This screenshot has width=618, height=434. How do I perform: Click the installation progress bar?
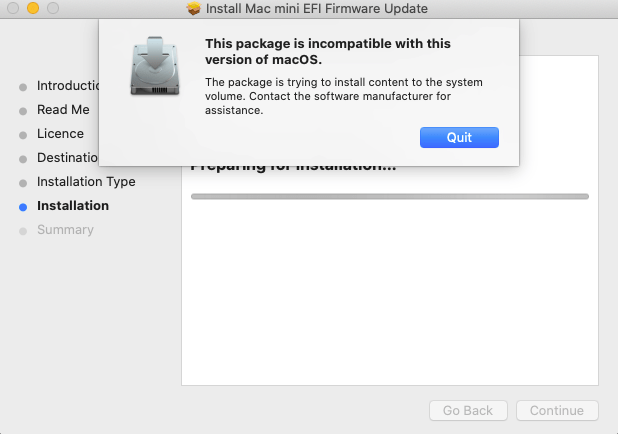point(390,196)
